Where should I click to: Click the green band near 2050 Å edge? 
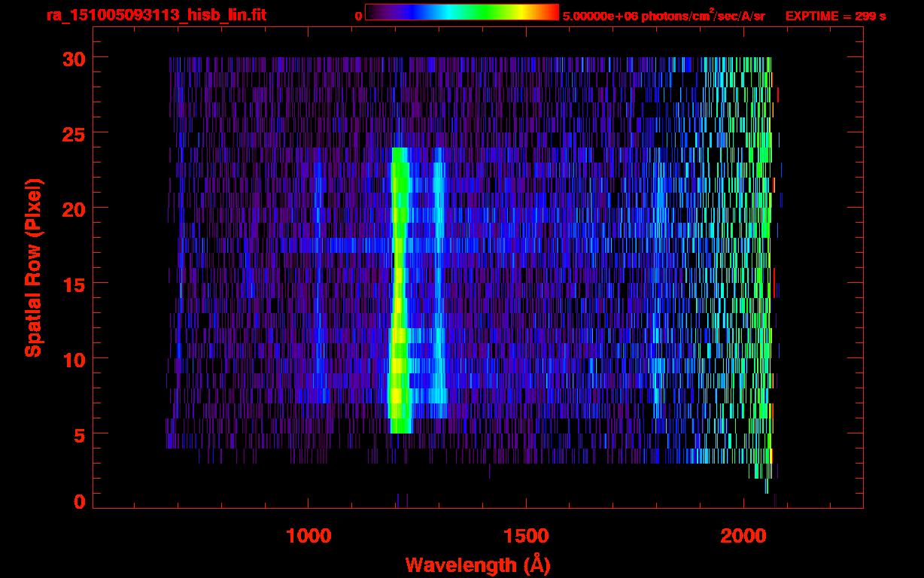pyautogui.click(x=766, y=263)
